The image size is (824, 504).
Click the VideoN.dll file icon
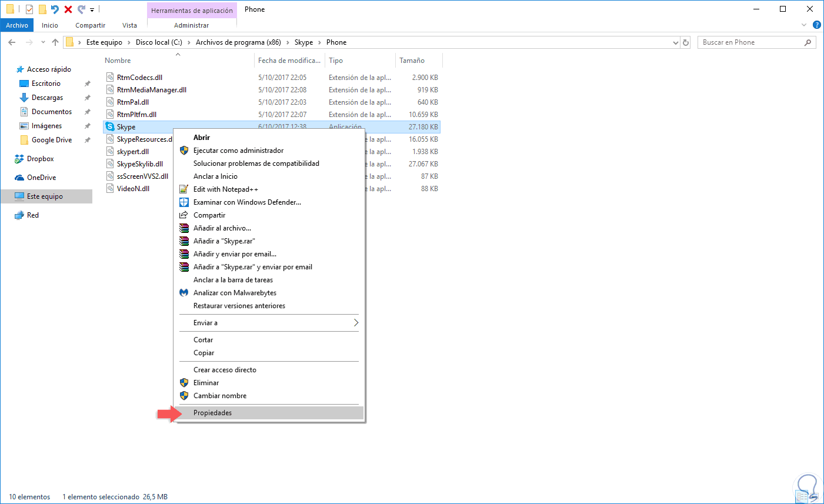pyautogui.click(x=110, y=188)
